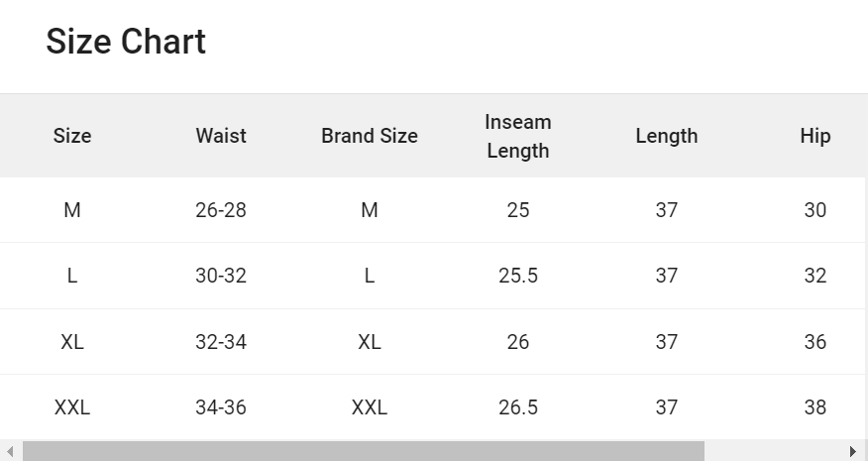Screen dimensions: 868x461
Task: Click the Size Chart heading
Action: click(126, 42)
